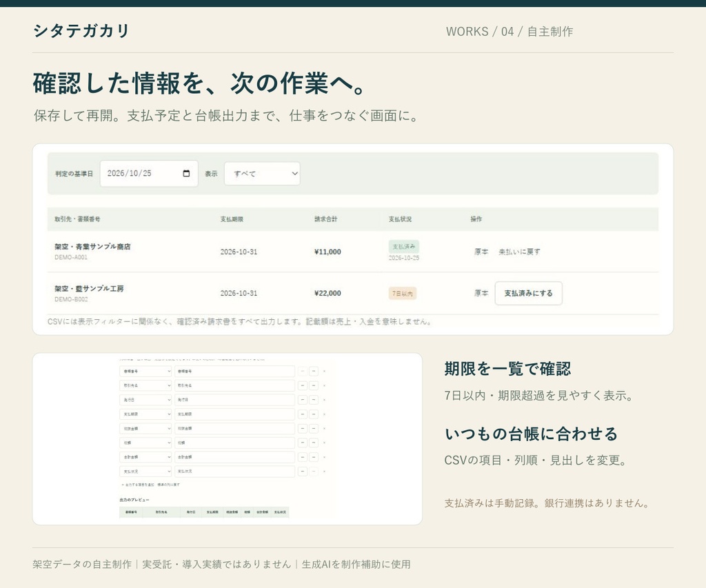The width and height of the screenshot is (706, 588).
Task: Open the 支払期限 column selector dropdown
Action: (145, 414)
